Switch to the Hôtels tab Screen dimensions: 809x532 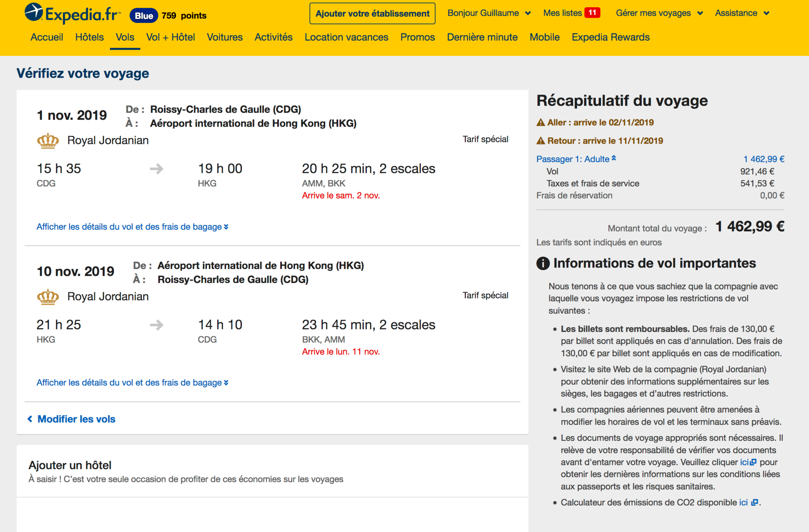tap(89, 37)
